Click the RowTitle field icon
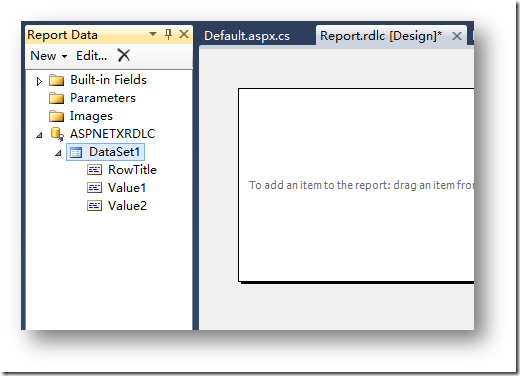The height and width of the screenshot is (376, 520). pos(94,170)
